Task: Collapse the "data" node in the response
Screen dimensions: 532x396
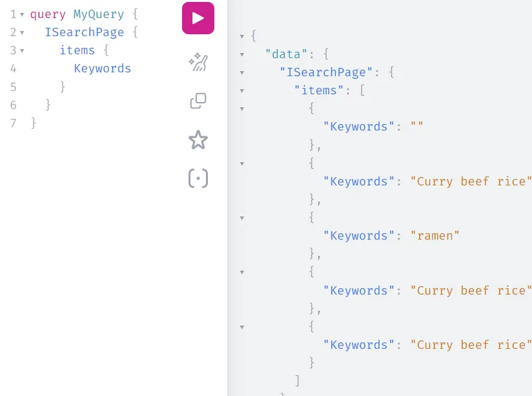Action: pos(242,54)
